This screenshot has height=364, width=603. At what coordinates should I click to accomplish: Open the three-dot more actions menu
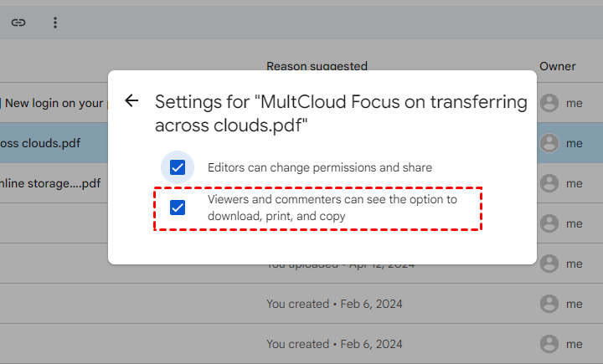55,23
